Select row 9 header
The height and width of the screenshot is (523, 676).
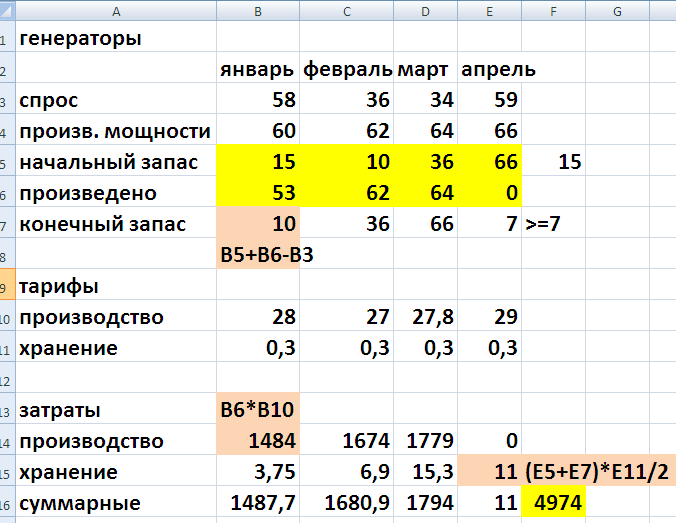coord(7,285)
